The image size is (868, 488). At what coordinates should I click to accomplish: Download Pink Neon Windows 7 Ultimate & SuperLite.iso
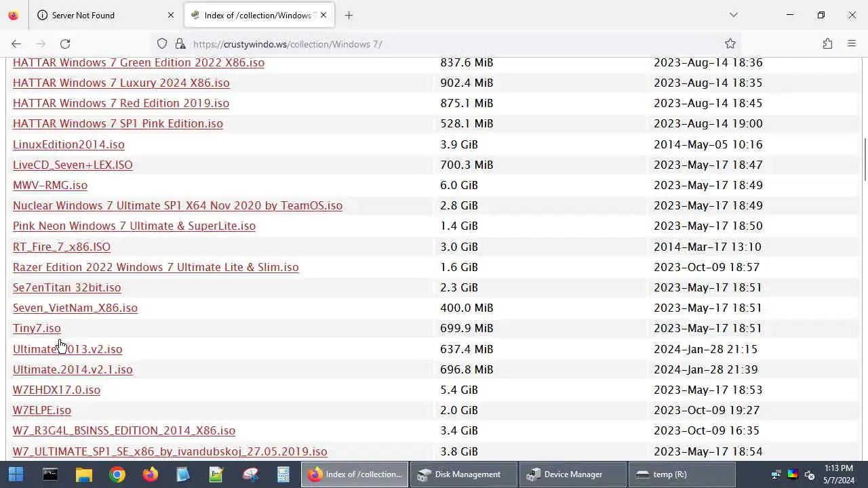pos(134,226)
